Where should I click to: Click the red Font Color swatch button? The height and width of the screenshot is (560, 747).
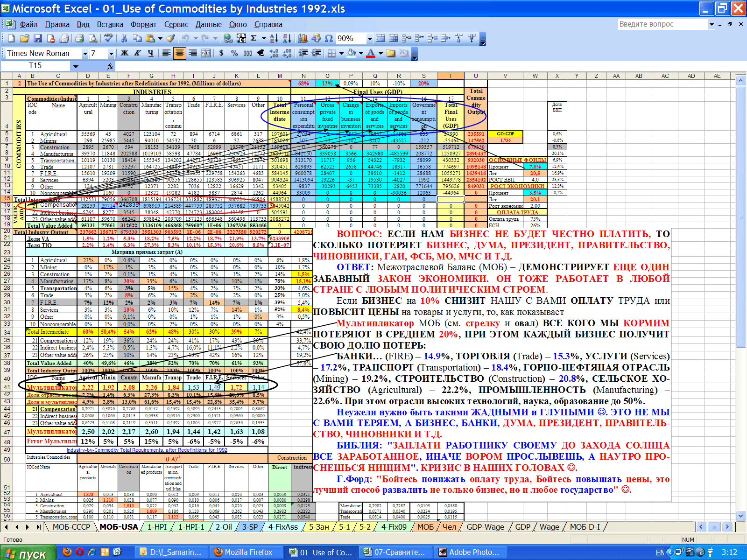[371, 53]
